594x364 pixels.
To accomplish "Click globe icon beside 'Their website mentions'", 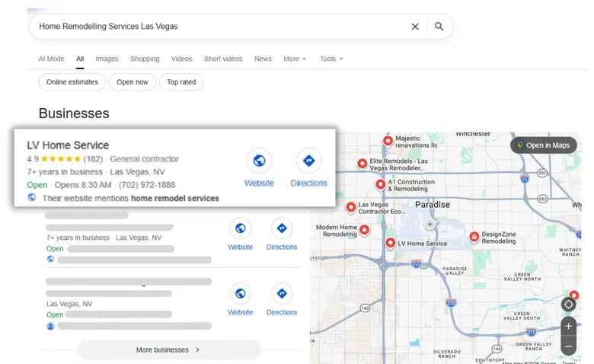I will click(32, 198).
